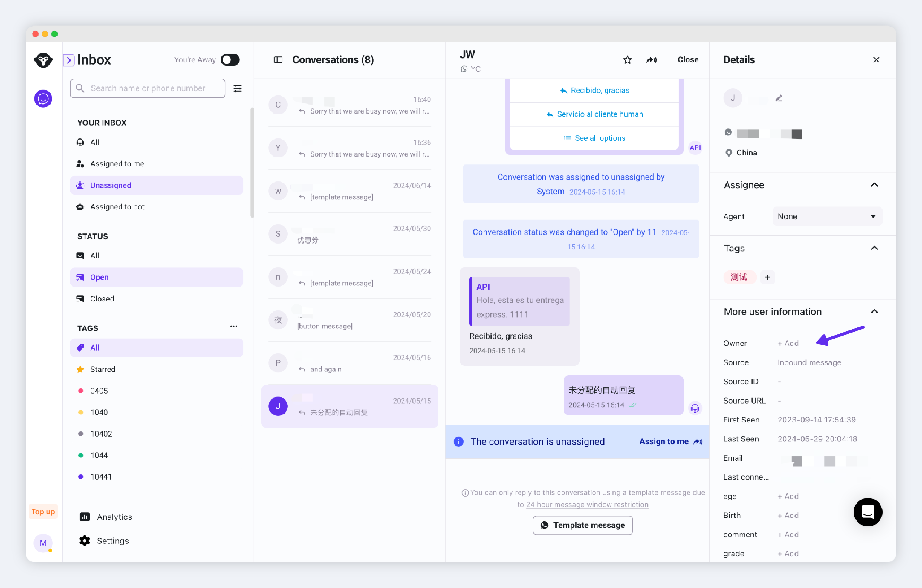Open TAGS section more options ellipsis
This screenshot has width=922, height=588.
click(x=233, y=327)
